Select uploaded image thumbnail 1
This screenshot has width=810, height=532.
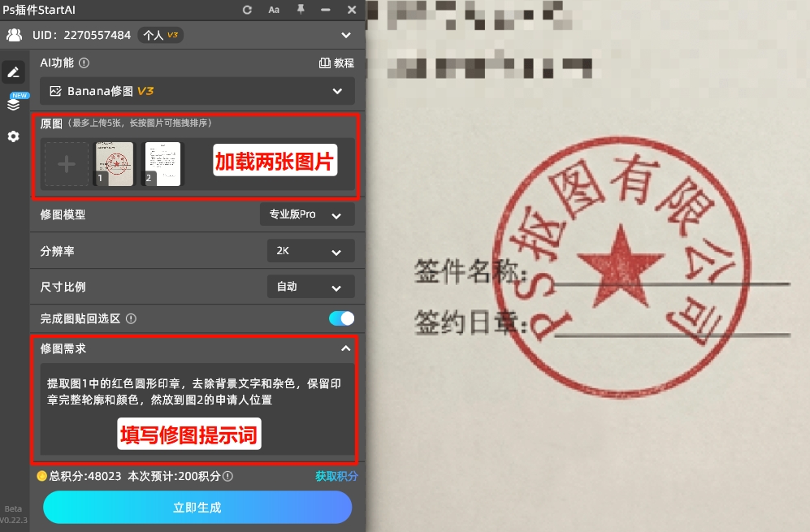114,162
